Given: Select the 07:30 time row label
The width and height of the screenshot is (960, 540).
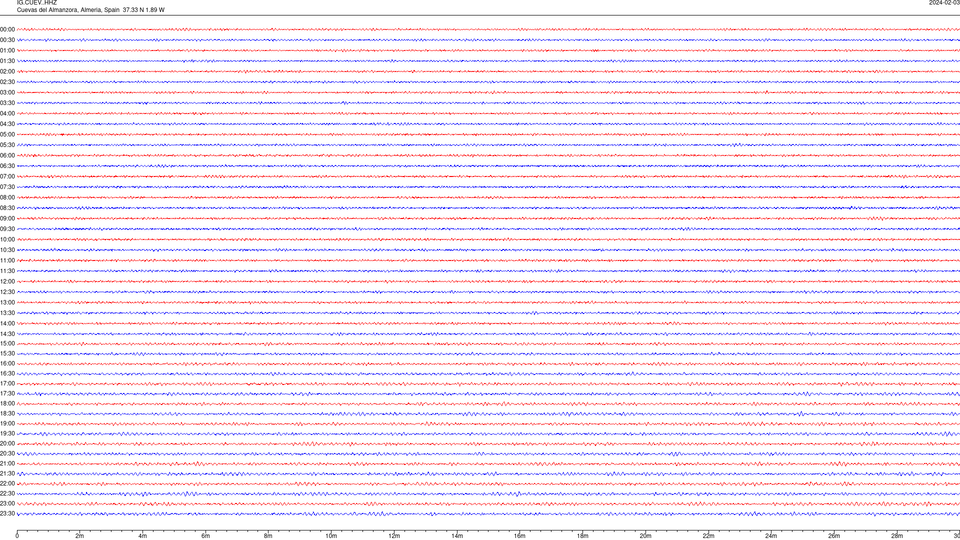Looking at the screenshot, I should [7, 187].
